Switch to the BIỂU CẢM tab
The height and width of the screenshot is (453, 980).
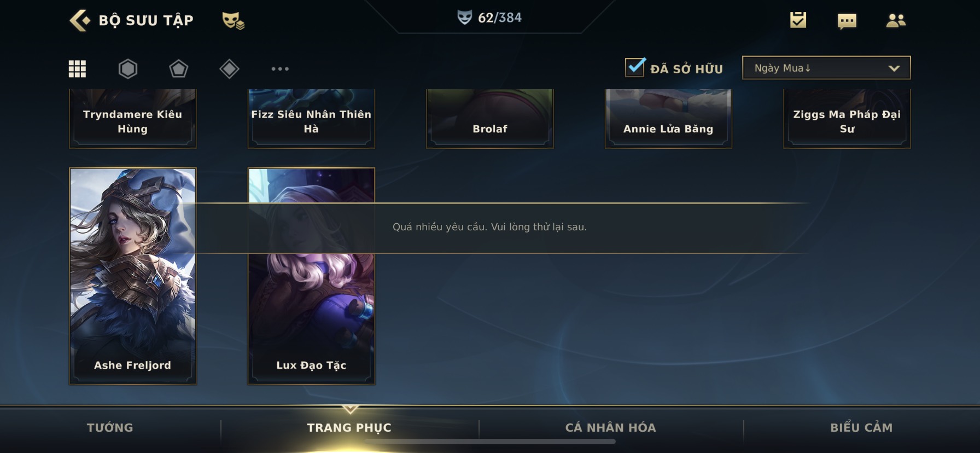coord(861,428)
